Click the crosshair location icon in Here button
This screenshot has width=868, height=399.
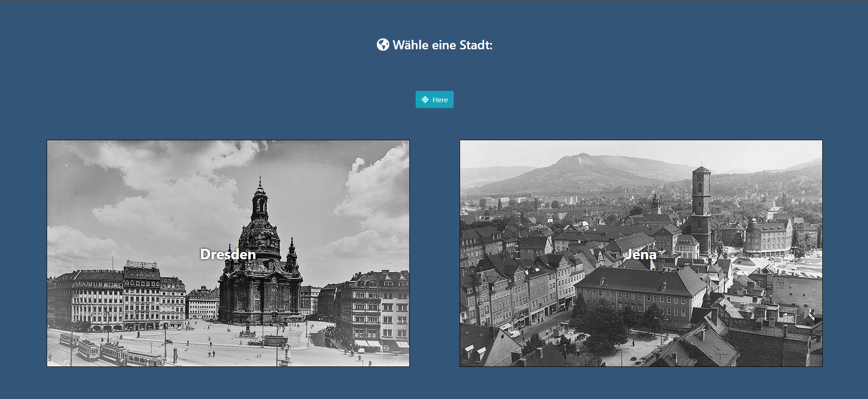coord(425,100)
